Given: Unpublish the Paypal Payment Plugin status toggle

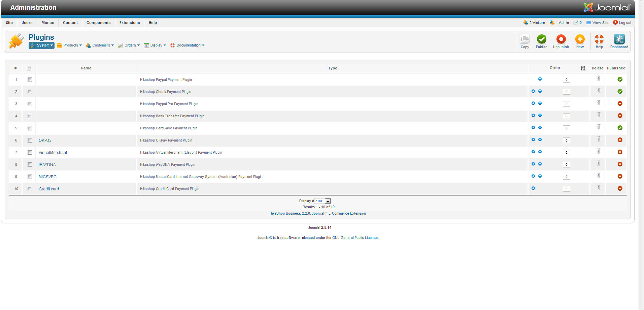Looking at the screenshot, I should click(x=620, y=80).
